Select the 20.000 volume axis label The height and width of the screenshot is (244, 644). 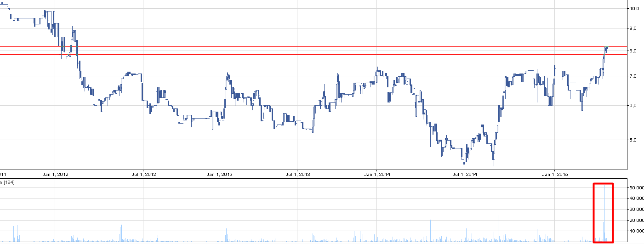(x=636, y=221)
